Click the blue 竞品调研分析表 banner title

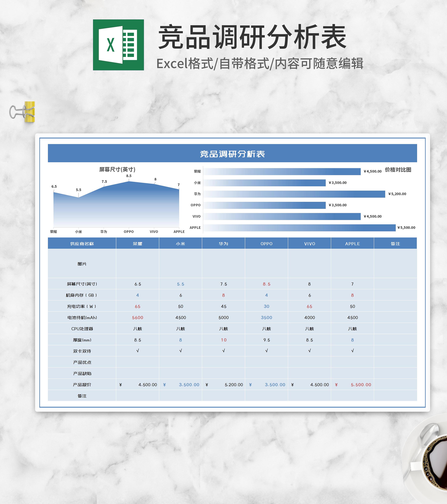click(x=232, y=154)
